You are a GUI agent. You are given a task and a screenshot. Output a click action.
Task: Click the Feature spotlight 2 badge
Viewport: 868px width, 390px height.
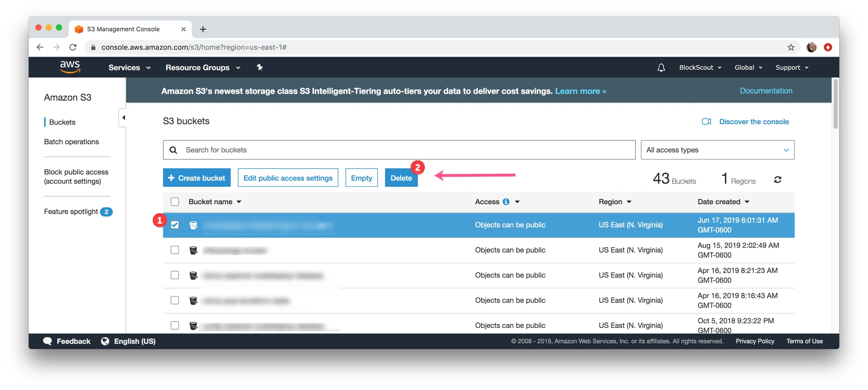coord(106,212)
